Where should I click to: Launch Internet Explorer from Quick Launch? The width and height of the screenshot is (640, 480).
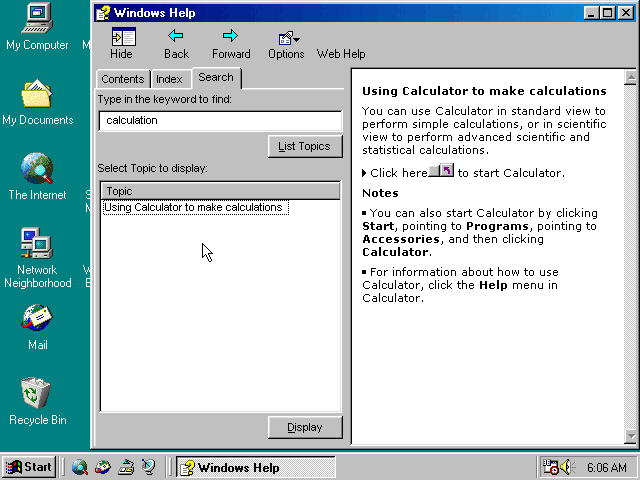coord(80,467)
